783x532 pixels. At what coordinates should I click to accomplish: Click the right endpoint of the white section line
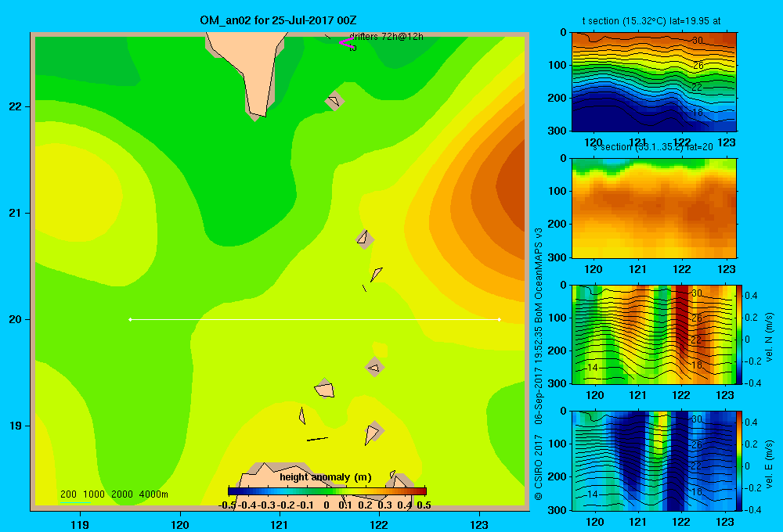tap(500, 319)
